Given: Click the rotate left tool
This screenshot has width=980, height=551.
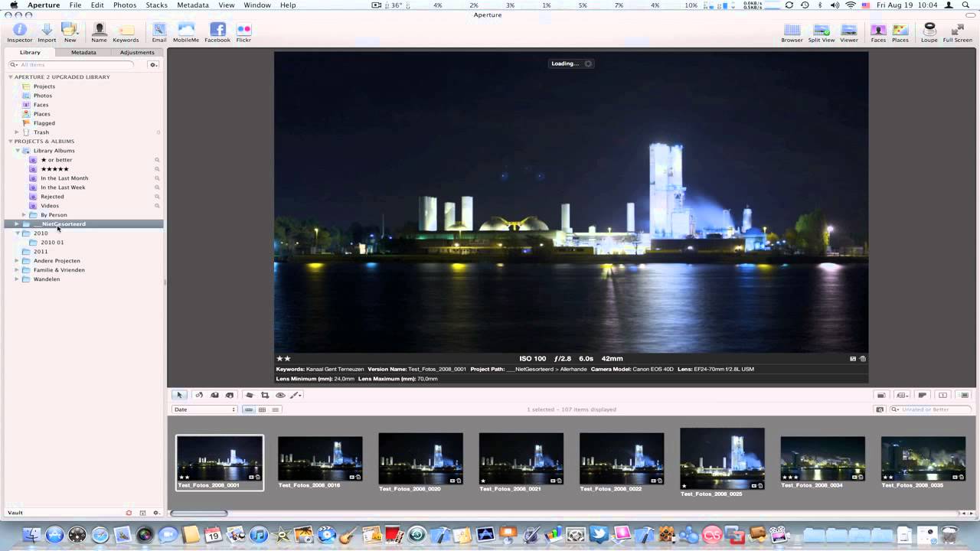Looking at the screenshot, I should click(x=199, y=395).
